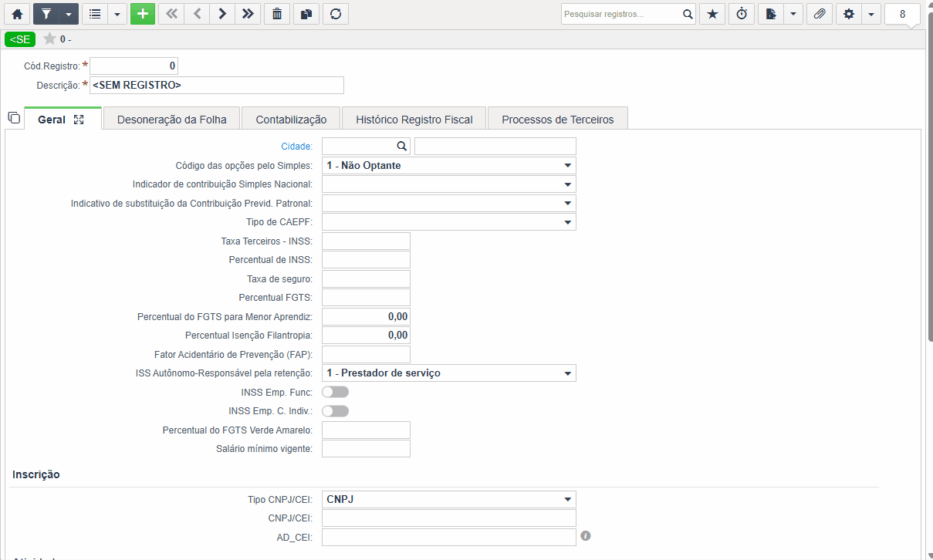Click the Cidade description field
Screen dimensions: 933x560
[x=495, y=147]
